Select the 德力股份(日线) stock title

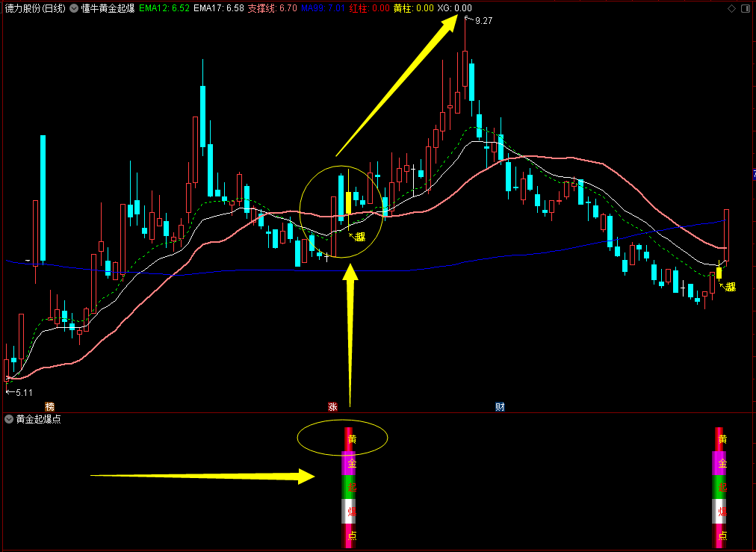[34, 8]
